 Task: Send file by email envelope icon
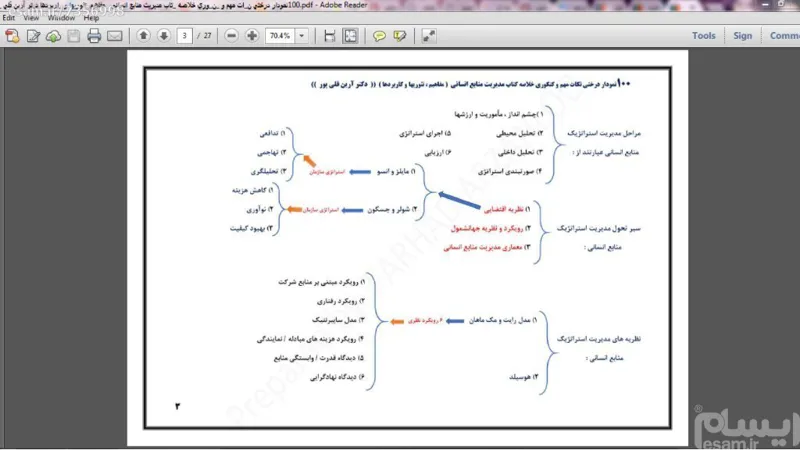coord(115,36)
